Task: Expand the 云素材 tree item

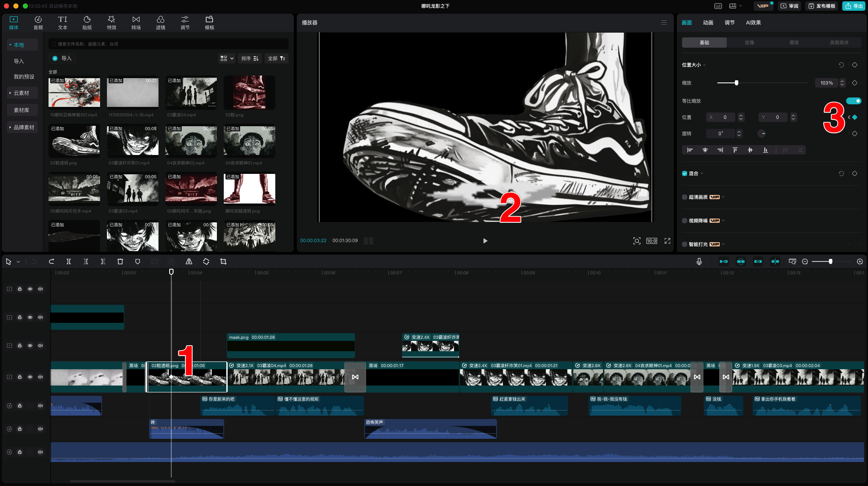Action: (x=10, y=93)
